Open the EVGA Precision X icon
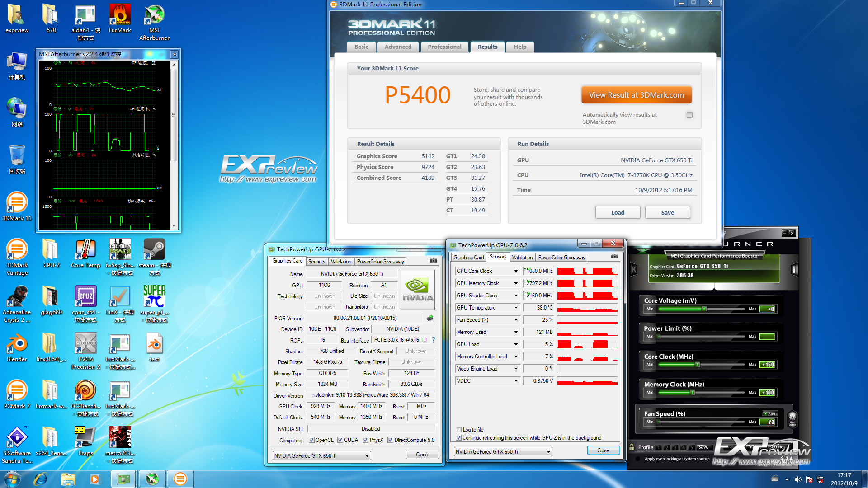Viewport: 868px width, 488px height. point(85,351)
